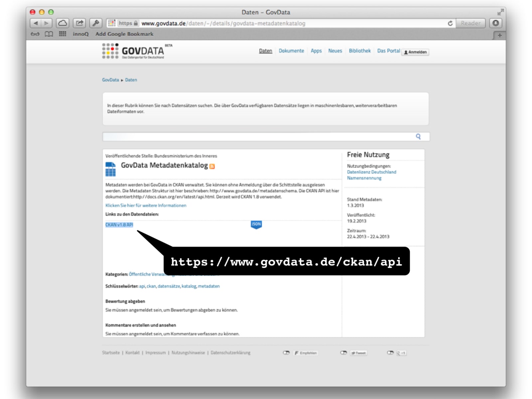This screenshot has height=399, width=532.
Task: Open the Neues navigation tab
Action: (x=335, y=51)
